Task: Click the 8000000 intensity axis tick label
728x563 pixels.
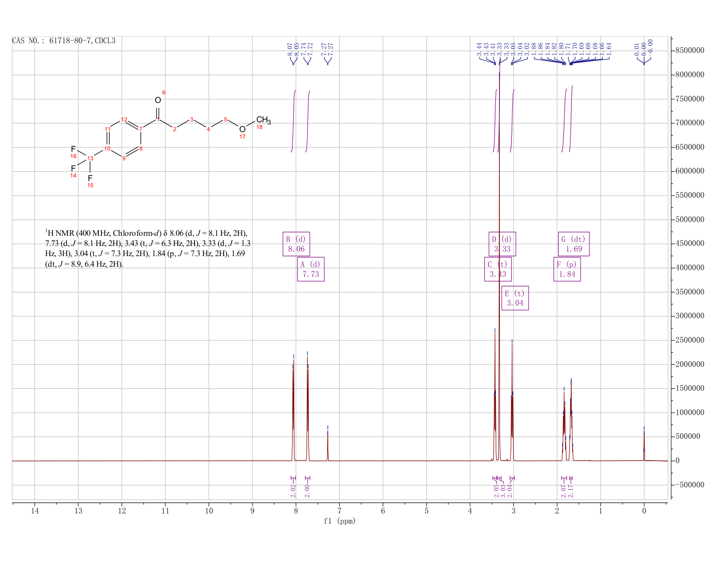Action: tap(689, 75)
